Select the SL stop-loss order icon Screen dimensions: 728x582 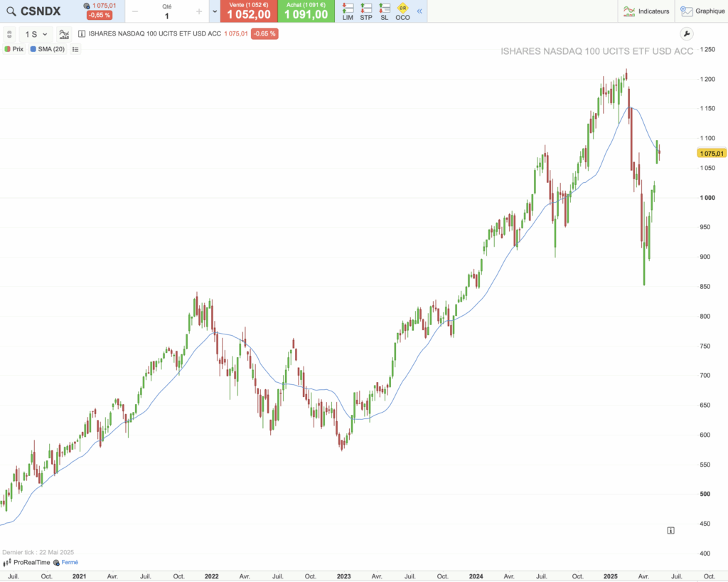point(384,11)
